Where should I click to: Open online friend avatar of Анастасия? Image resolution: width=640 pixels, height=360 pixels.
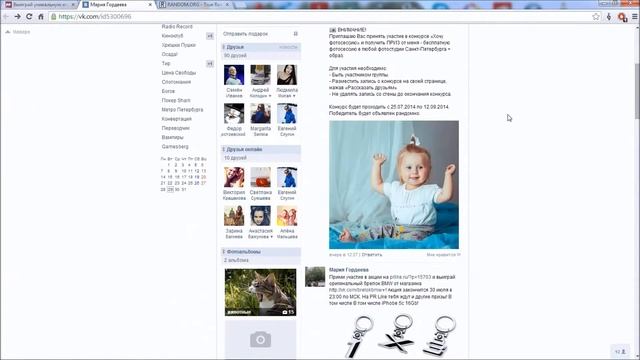click(260, 216)
